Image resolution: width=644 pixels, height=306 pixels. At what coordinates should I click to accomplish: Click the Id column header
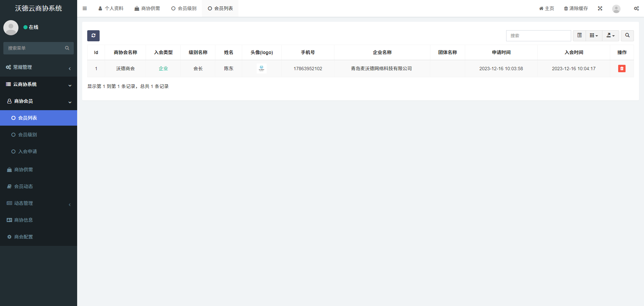click(96, 52)
